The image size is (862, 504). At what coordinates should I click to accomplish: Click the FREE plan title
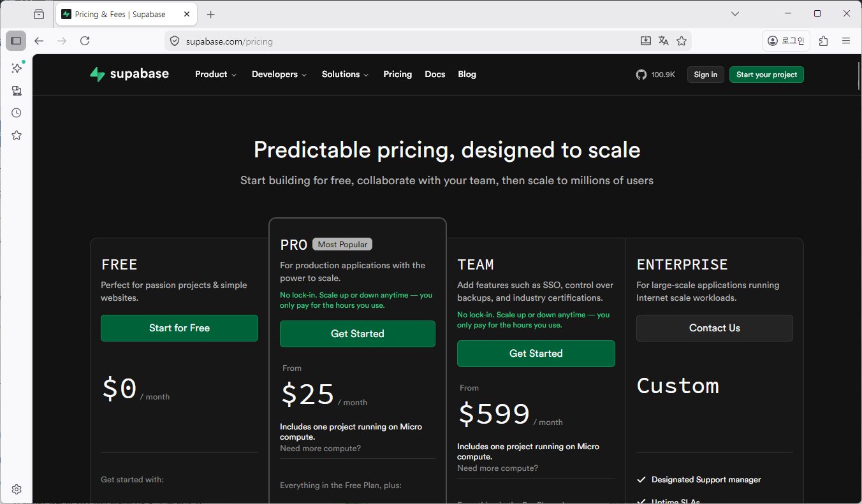click(119, 264)
